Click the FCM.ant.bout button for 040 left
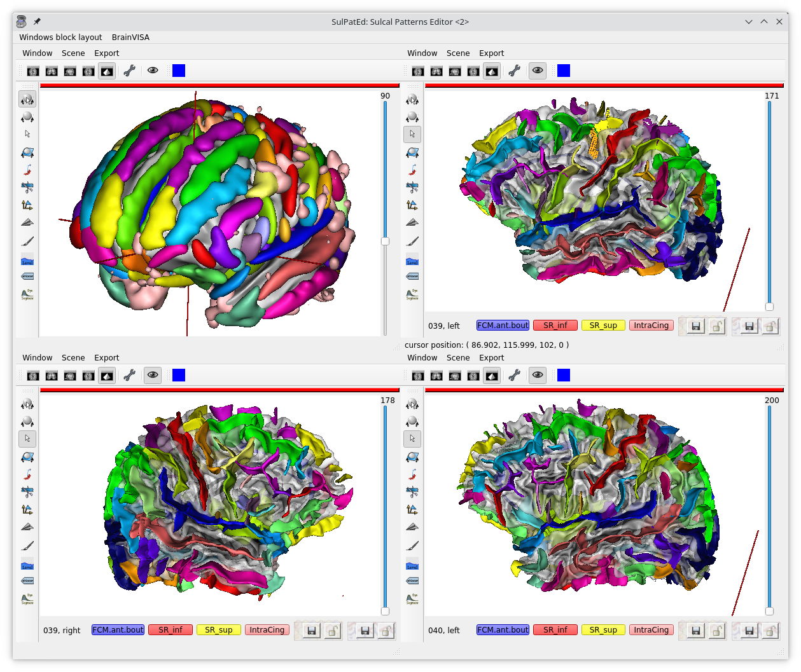 tap(503, 630)
